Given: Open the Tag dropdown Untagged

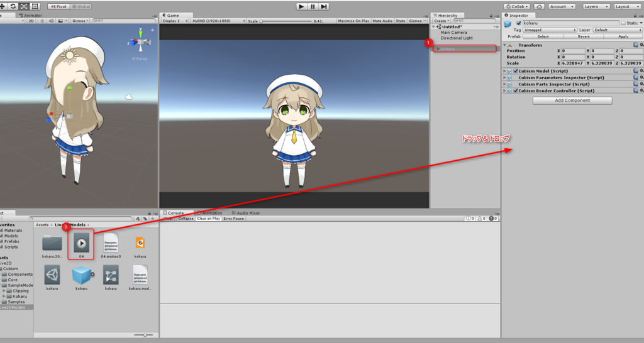Looking at the screenshot, I should tap(550, 30).
